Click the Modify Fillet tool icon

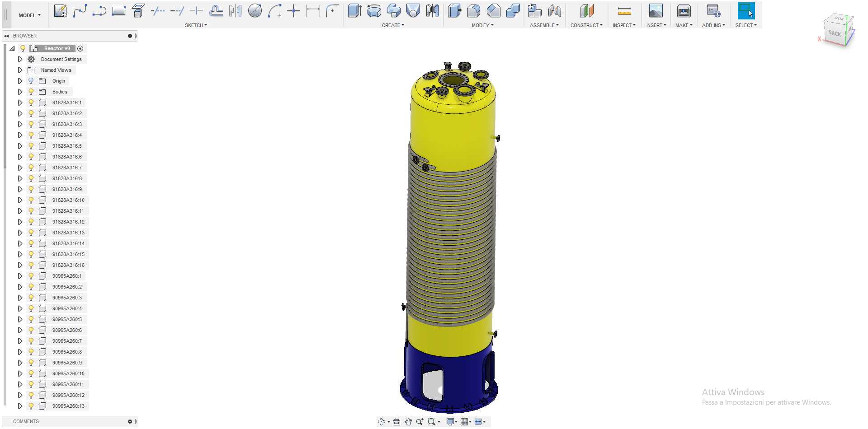pyautogui.click(x=474, y=11)
